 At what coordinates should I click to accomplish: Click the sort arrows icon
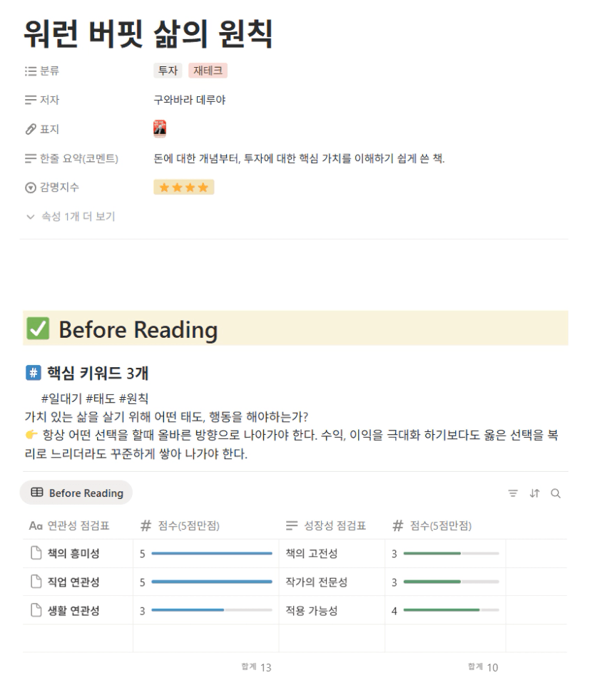coord(534,493)
